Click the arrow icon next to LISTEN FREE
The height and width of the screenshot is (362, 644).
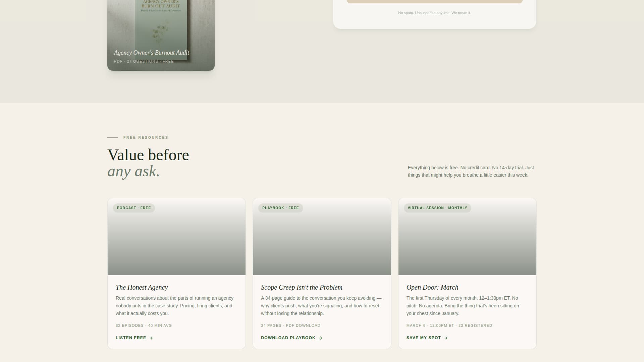pos(151,338)
